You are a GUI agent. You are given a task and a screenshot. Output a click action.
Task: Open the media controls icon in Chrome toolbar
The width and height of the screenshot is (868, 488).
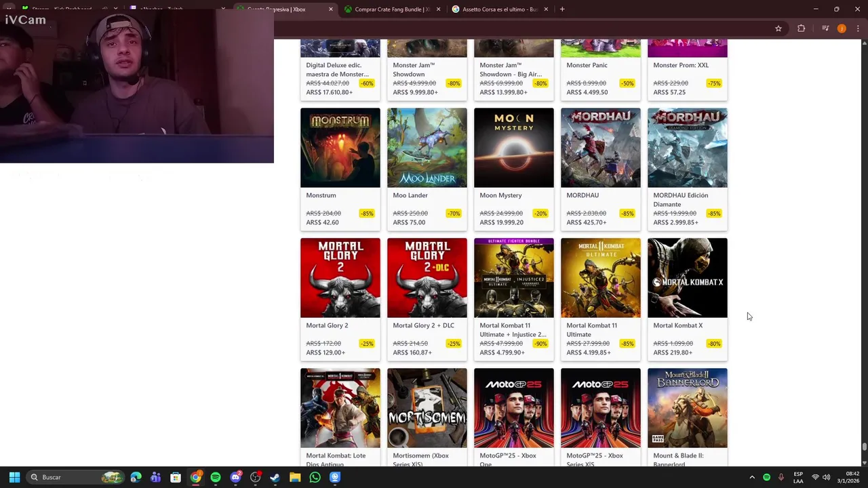(x=825, y=28)
